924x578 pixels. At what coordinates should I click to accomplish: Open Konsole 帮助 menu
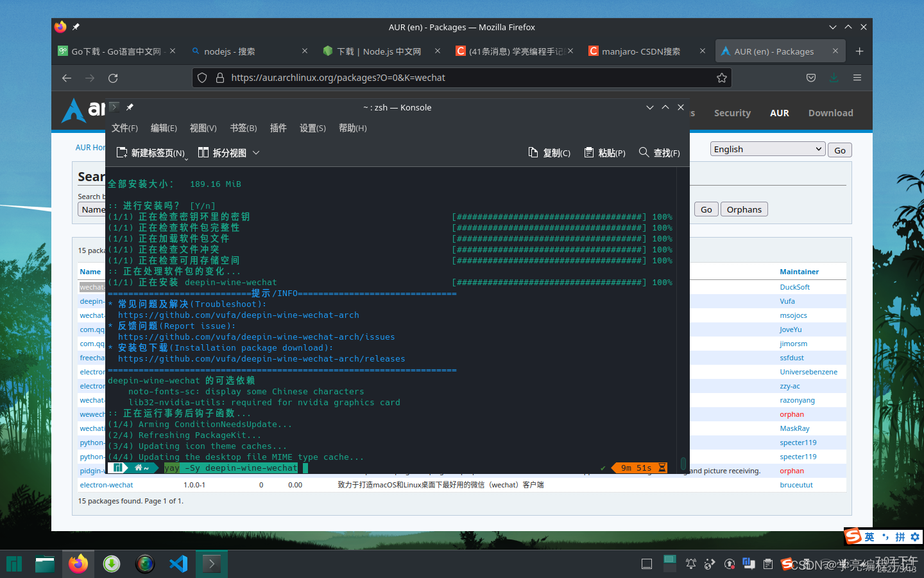click(352, 128)
